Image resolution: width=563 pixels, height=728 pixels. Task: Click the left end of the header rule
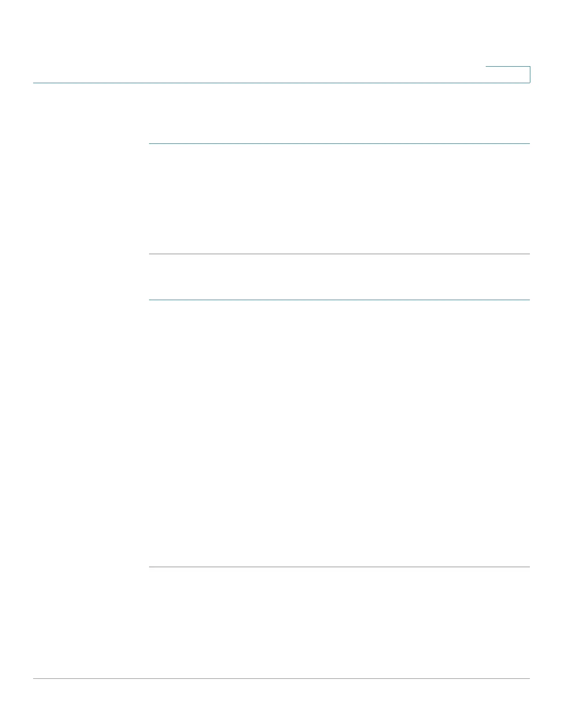(x=35, y=83)
